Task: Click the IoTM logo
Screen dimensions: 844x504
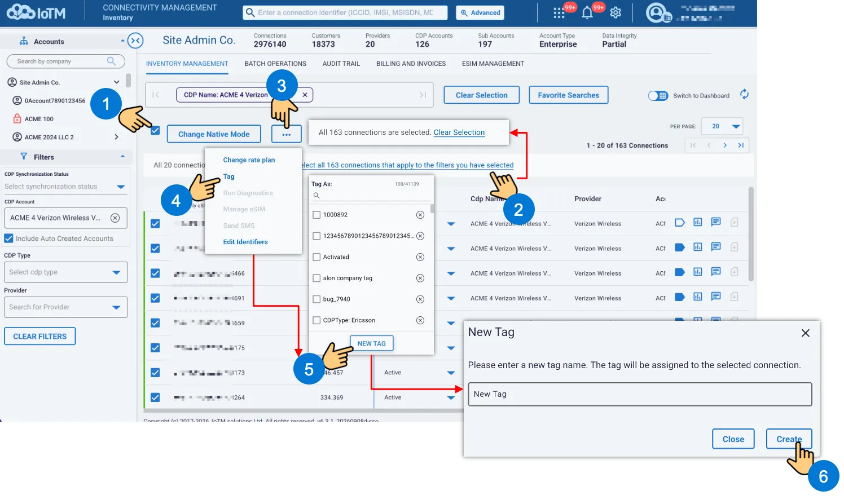Action: point(36,12)
